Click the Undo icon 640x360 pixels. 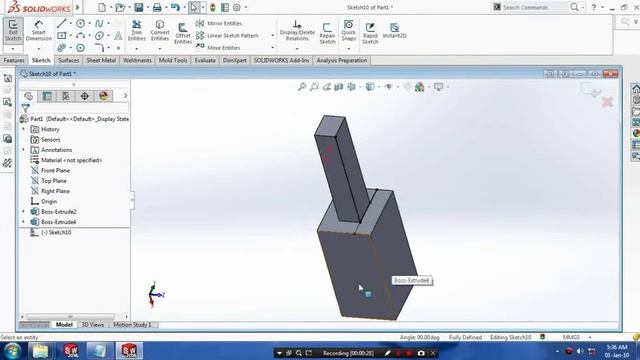(x=175, y=7)
